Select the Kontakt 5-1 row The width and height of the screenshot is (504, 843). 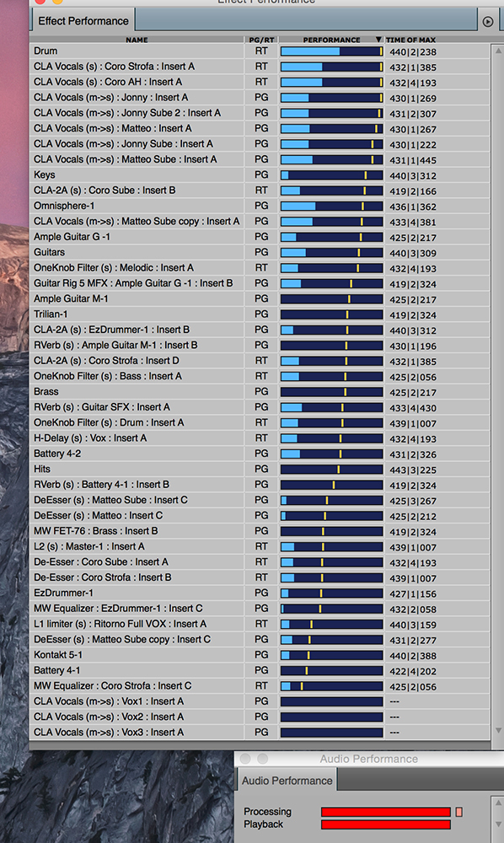point(58,655)
